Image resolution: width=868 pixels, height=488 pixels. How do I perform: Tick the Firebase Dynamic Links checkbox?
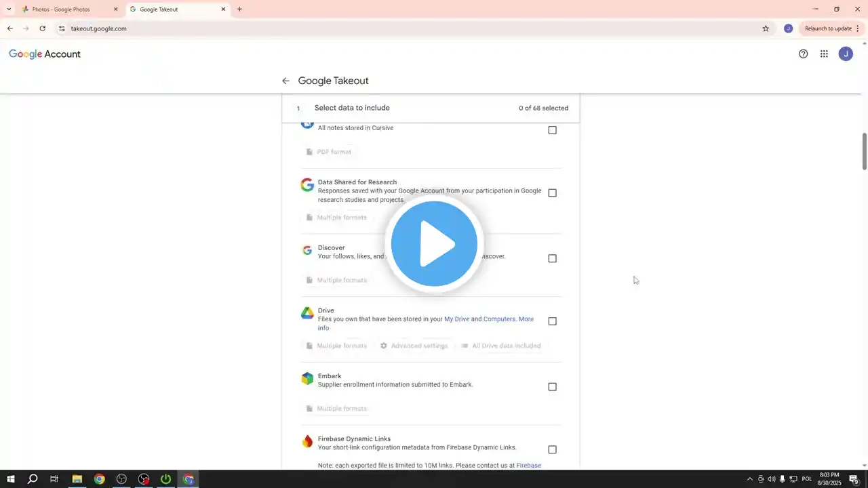tap(552, 449)
